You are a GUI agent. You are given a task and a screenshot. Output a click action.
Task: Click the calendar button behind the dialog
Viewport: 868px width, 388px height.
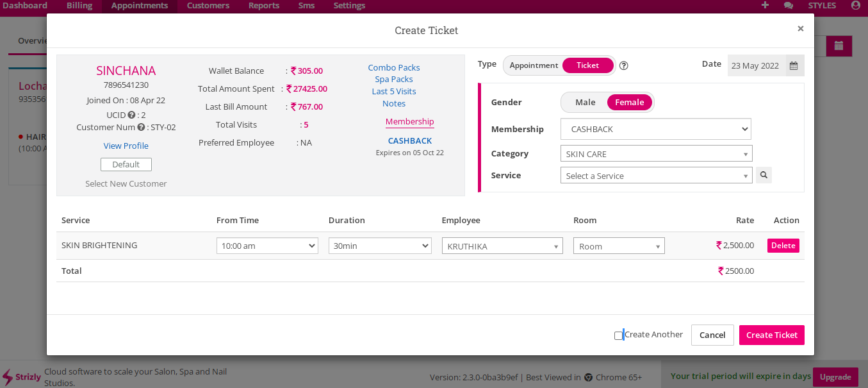tap(839, 46)
